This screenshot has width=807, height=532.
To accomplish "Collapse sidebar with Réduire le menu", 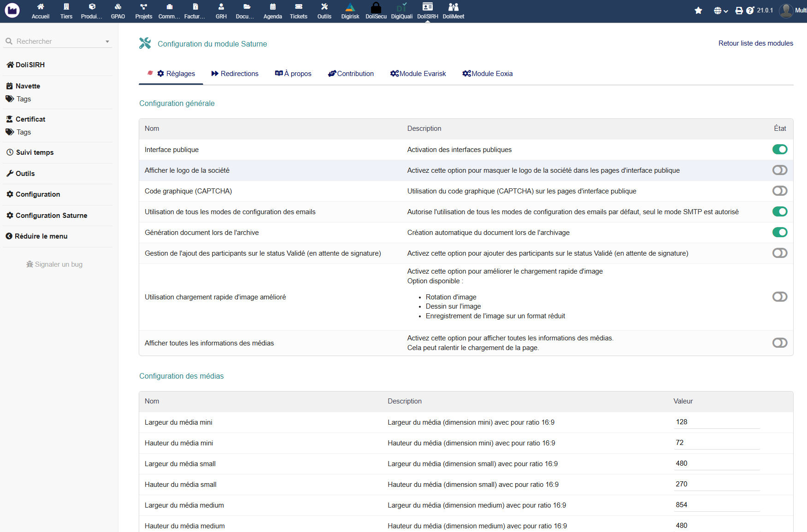I will pos(37,236).
